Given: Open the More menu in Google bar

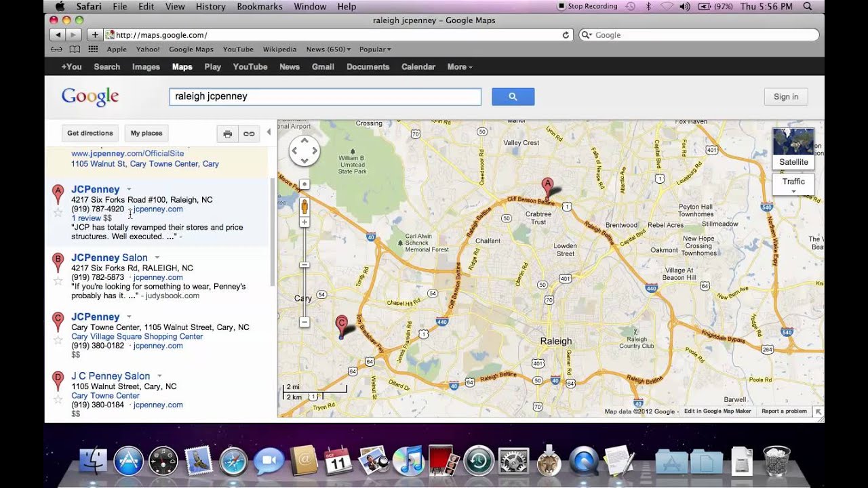Looking at the screenshot, I should point(460,66).
